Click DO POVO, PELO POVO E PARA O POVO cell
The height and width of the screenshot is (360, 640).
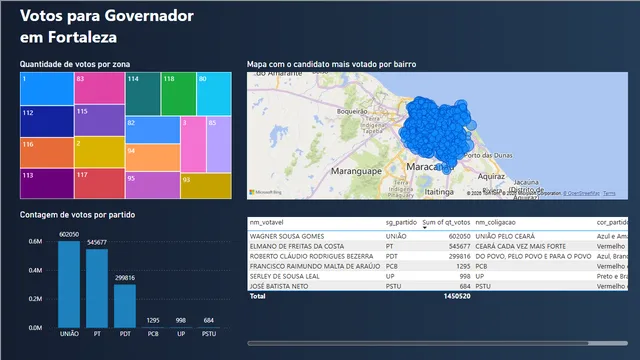533,256
